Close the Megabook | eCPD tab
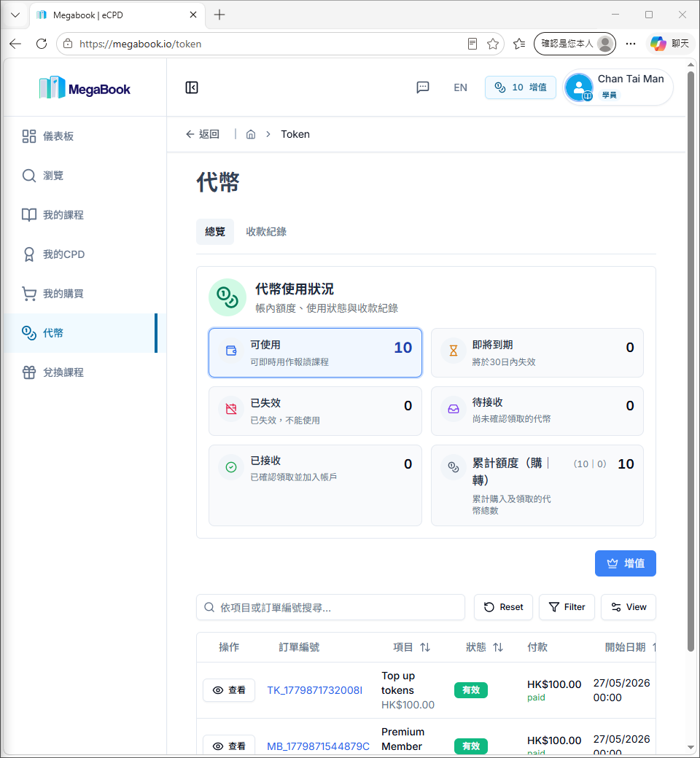 tap(193, 15)
